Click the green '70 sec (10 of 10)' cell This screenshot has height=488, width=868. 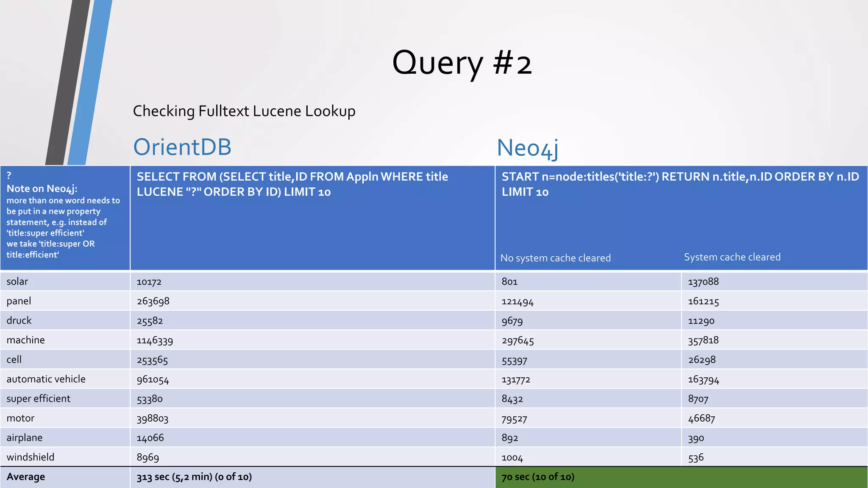(x=681, y=477)
